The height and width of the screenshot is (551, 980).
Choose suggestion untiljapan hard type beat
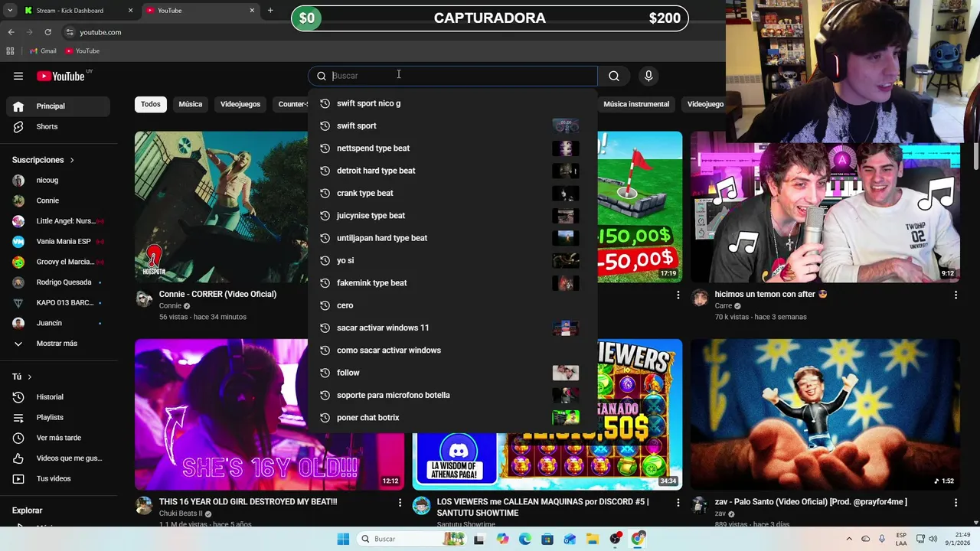[x=452, y=238]
